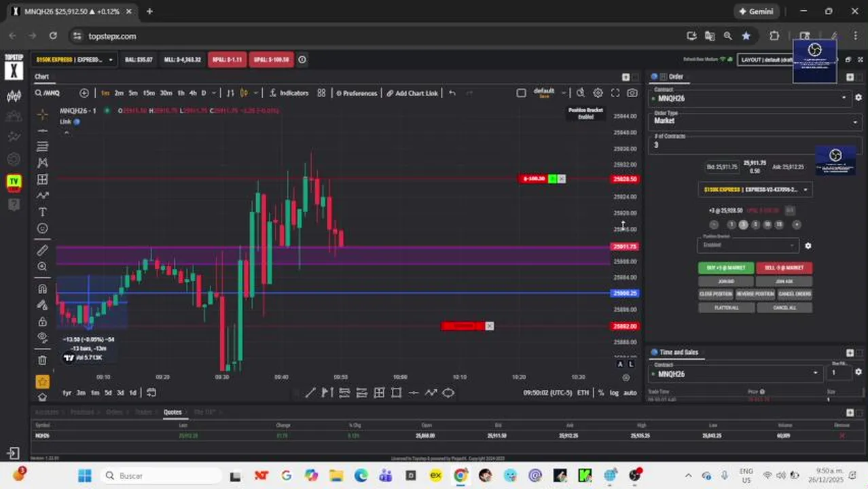868x489 pixels.
Task: Select the 5d date range
Action: pos(108,393)
